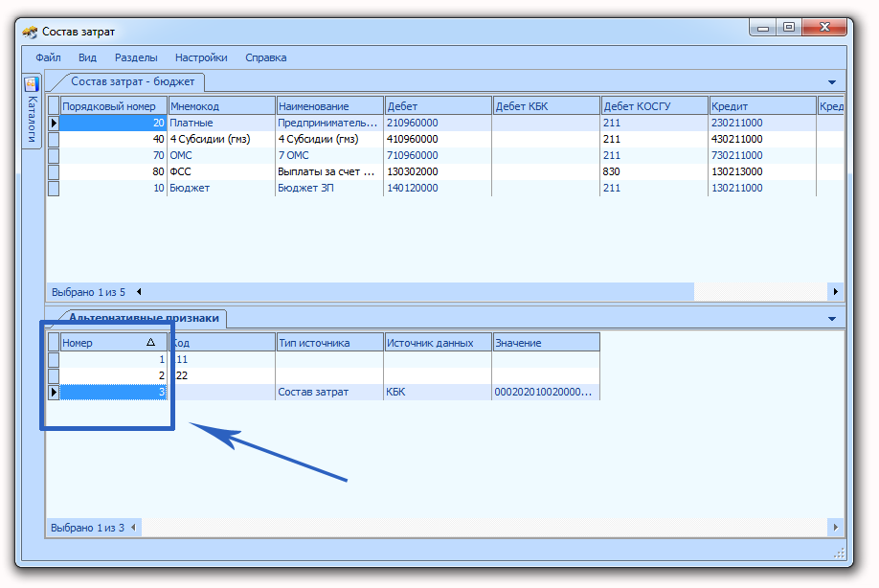The height and width of the screenshot is (588, 879).
Task: Click the Выплаты за счет … name cell
Action: 329,171
